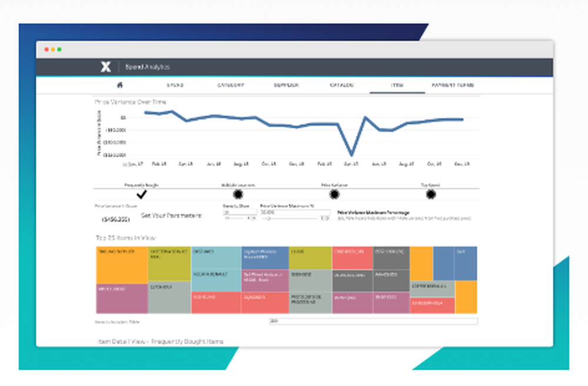Viewport: 588px width, 386px height.
Task: Click the Items to Show slider increment arrow
Action: (254, 218)
